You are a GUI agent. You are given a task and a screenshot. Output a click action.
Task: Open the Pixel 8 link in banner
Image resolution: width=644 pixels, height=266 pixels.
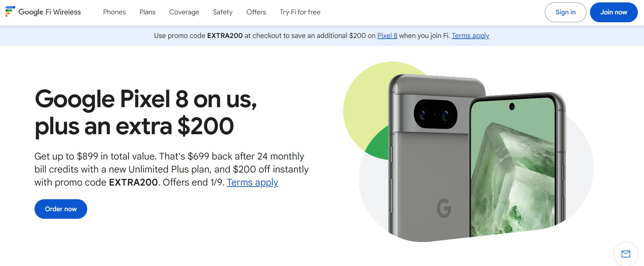(387, 36)
